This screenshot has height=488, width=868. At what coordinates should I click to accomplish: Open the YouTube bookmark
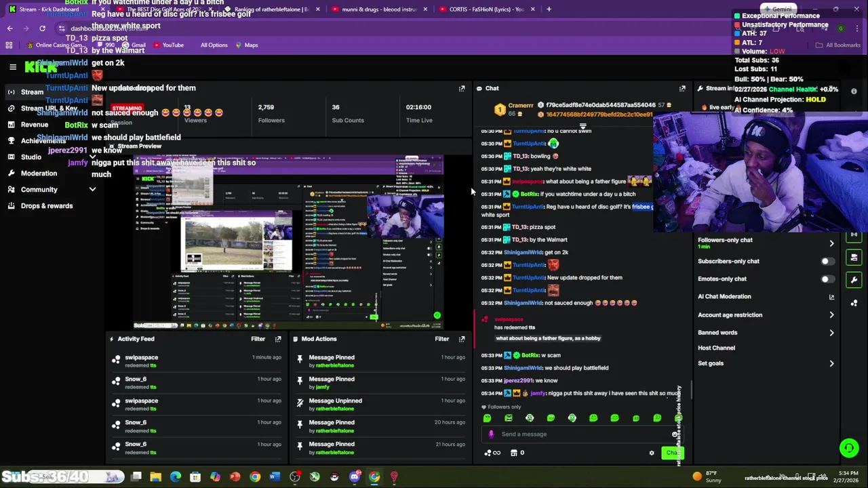click(x=168, y=45)
